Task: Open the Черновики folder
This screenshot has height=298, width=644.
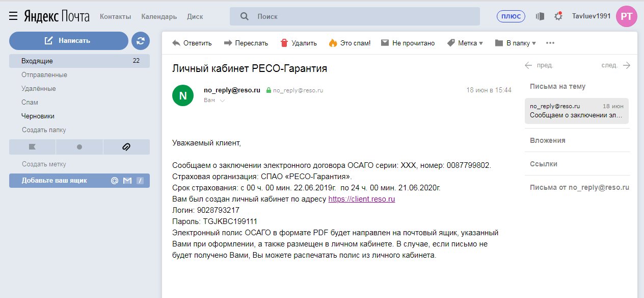Action: [38, 116]
